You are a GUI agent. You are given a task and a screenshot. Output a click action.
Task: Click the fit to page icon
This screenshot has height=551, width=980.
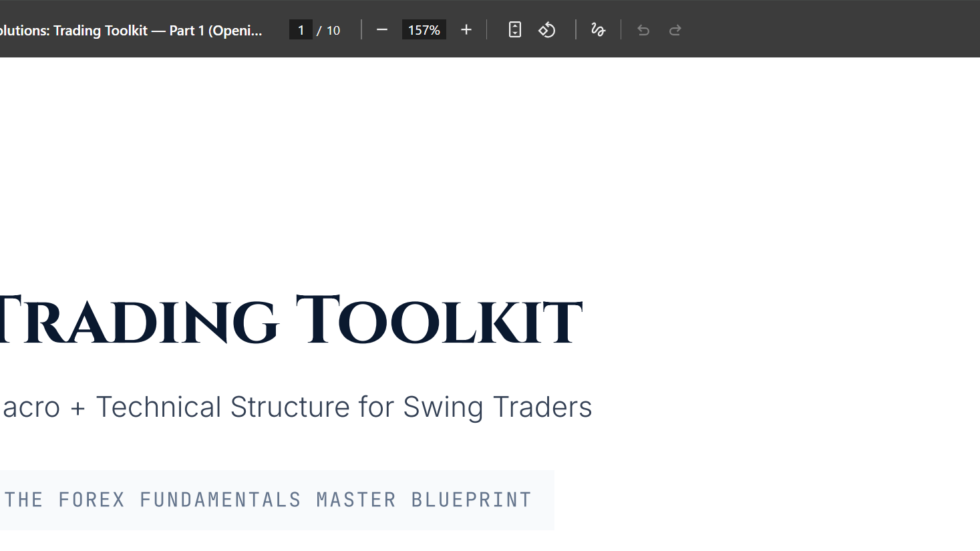tap(515, 30)
